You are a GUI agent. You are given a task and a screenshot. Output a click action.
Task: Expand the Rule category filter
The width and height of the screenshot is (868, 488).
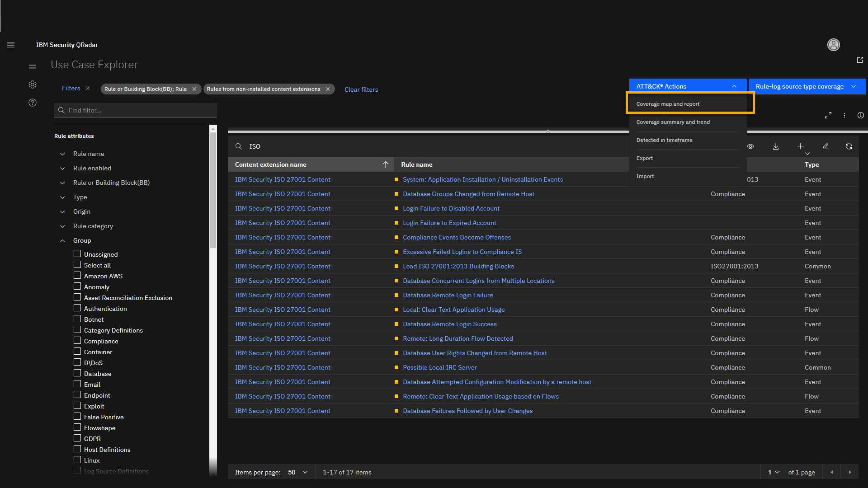coord(93,226)
